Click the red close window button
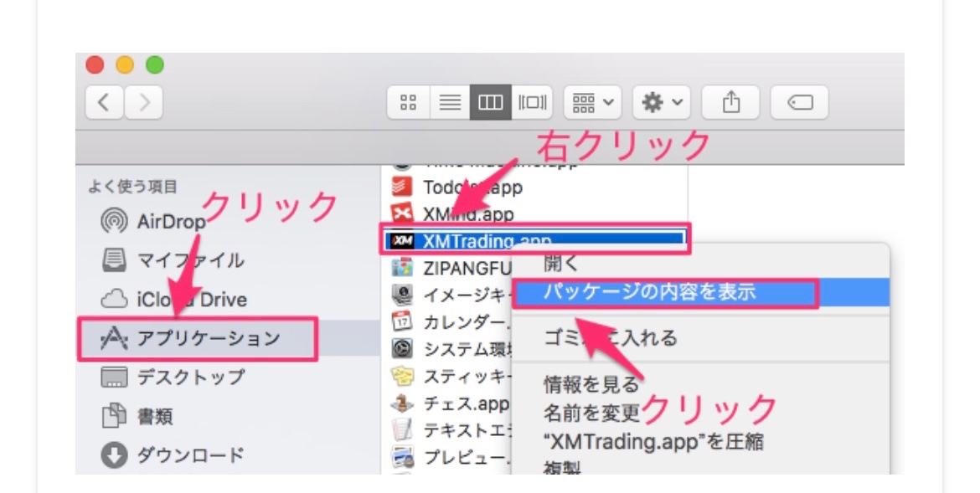Screen dimensions: 980x493 pyautogui.click(x=95, y=64)
